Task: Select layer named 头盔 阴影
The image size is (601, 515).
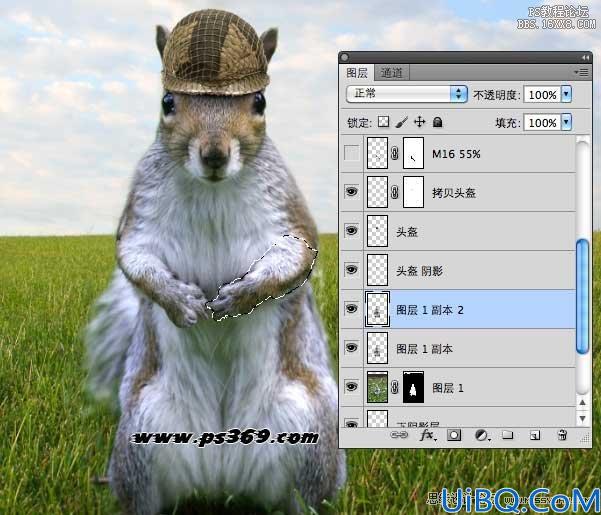Action: click(x=419, y=271)
